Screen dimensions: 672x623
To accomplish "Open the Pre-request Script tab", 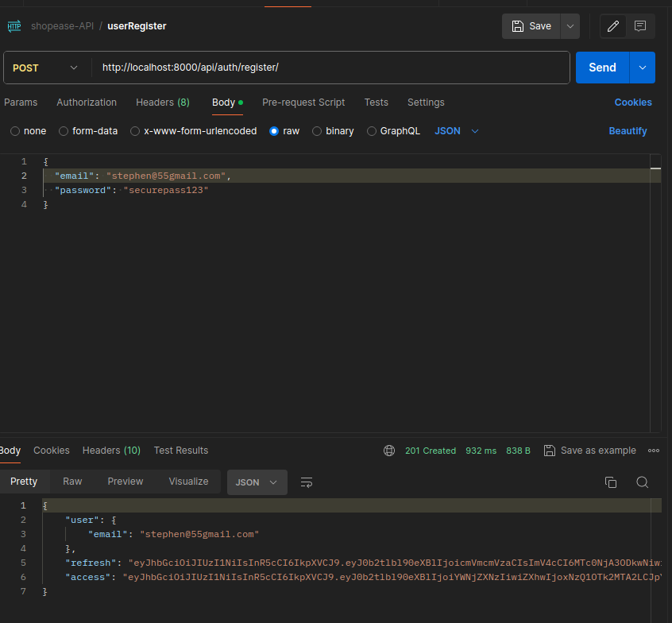I will coord(303,103).
